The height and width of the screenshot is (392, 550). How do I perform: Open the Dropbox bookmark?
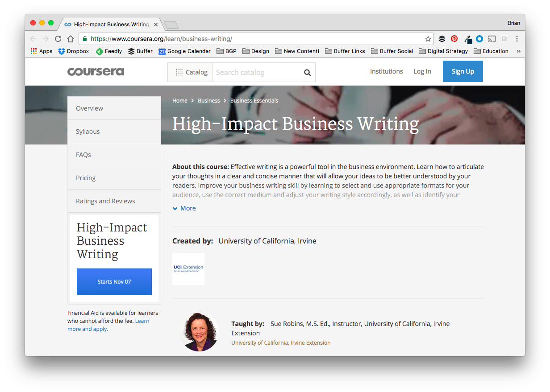73,51
